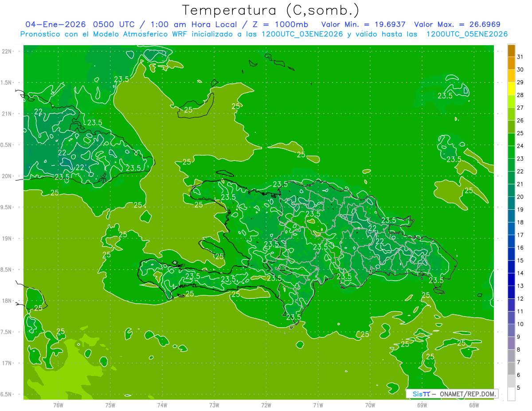
Task: Select the dark blue 13 degree legend swatch
Action: point(511,280)
